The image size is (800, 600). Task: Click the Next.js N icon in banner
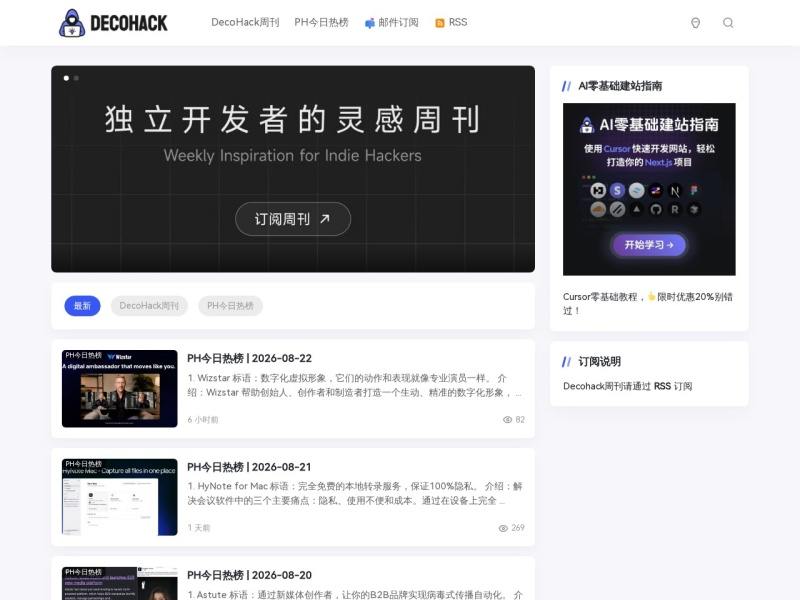[x=675, y=191]
